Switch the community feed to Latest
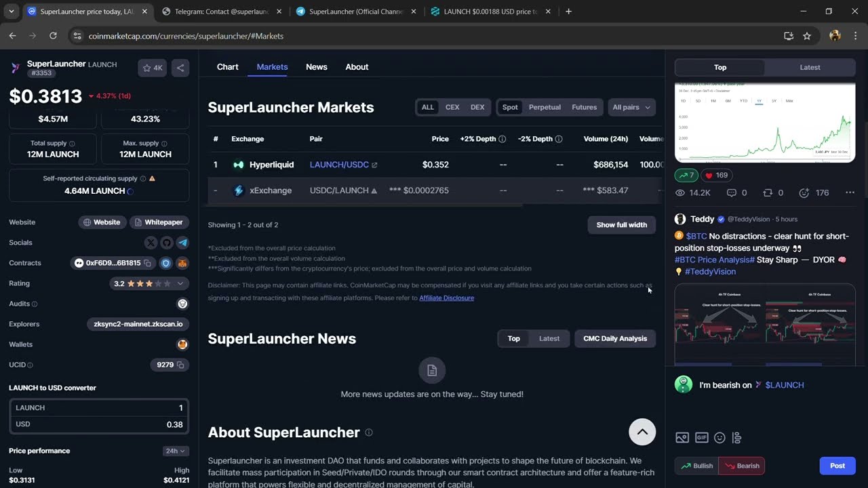 (810, 67)
